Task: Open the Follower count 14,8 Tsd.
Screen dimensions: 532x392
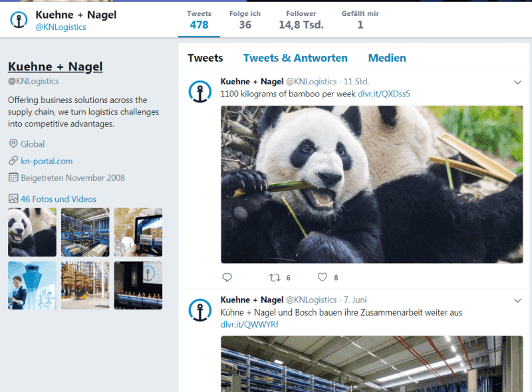Action: [x=301, y=21]
